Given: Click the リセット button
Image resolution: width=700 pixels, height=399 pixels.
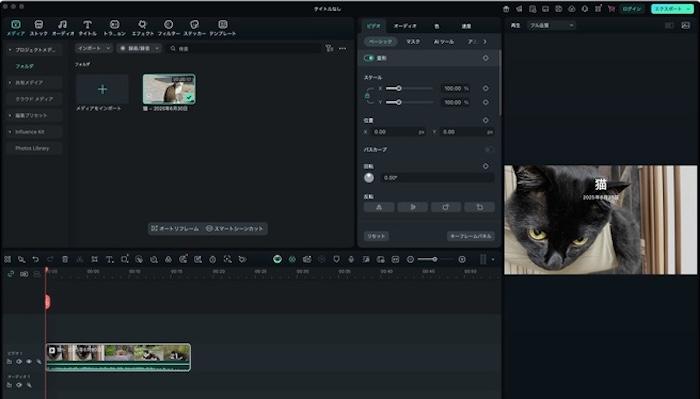Looking at the screenshot, I should coord(376,236).
